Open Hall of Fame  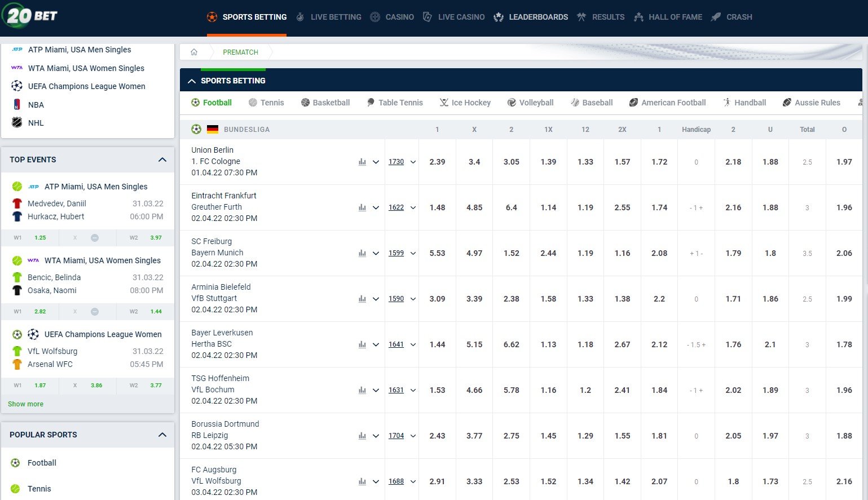pyautogui.click(x=668, y=17)
